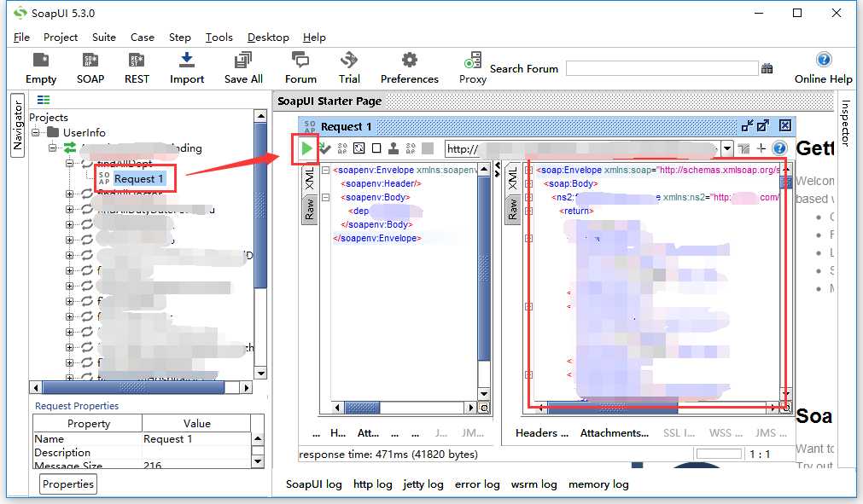
Task: Click the forum search binoculars icon
Action: pos(767,69)
